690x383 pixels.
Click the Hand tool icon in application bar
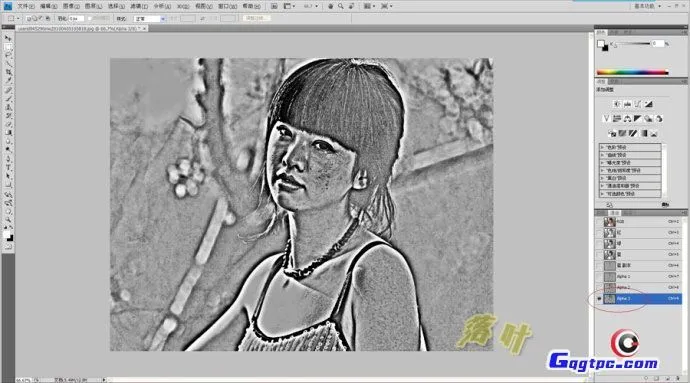pyautogui.click(x=330, y=6)
